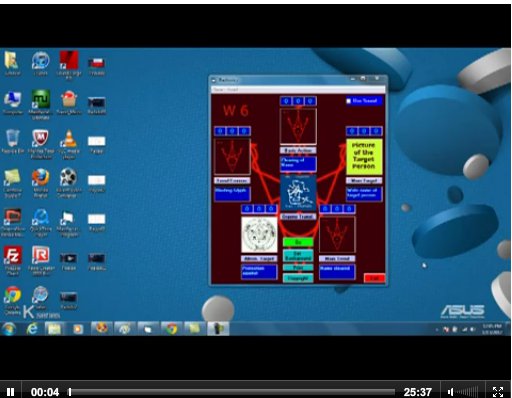
Task: Click the yellow Picture of Target Person box
Action: pos(364,157)
